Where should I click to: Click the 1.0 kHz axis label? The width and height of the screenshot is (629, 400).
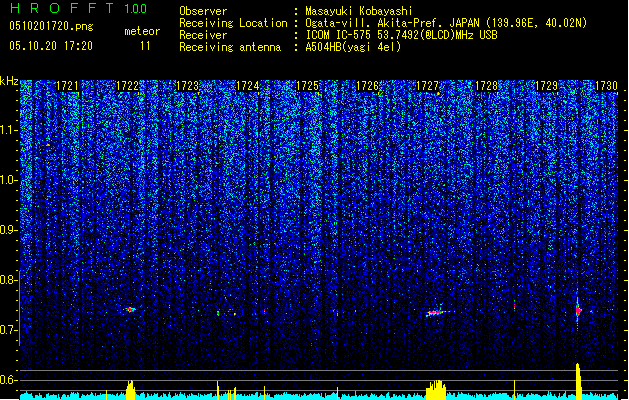8,180
